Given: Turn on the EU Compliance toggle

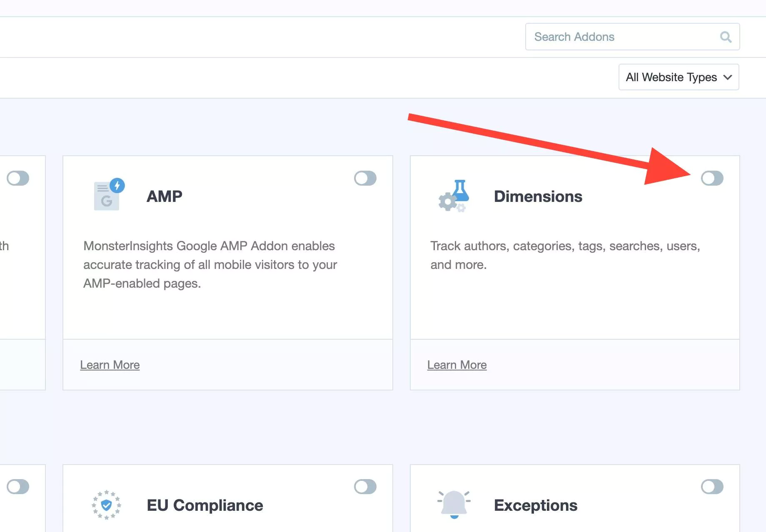Looking at the screenshot, I should pyautogui.click(x=365, y=487).
